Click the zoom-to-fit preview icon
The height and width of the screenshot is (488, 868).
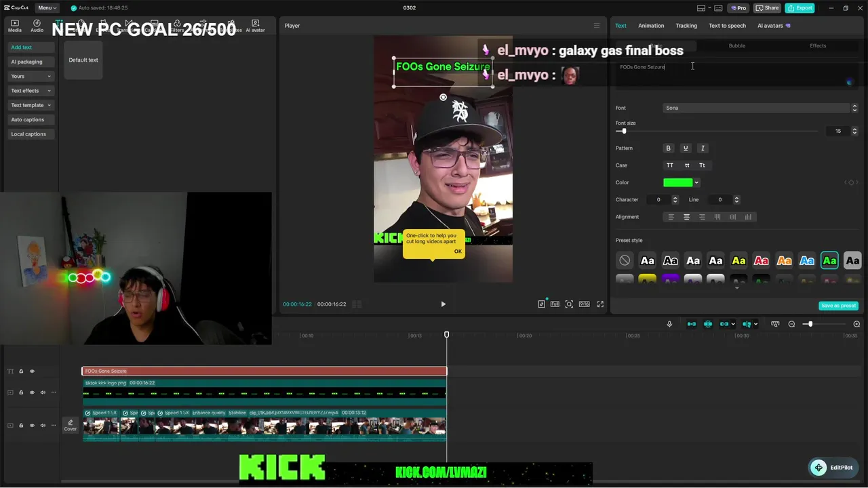point(569,304)
